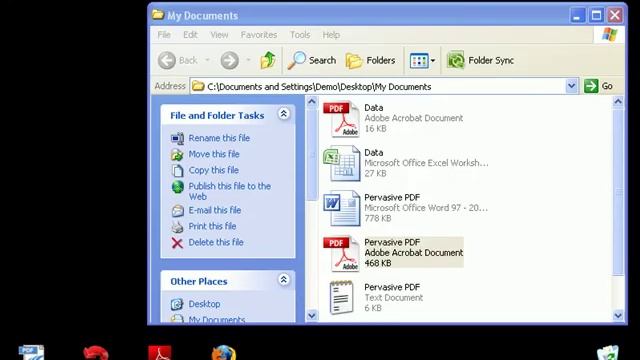Viewport: 640px width, 360px height.
Task: Expand the Views dropdown arrow
Action: 433,61
